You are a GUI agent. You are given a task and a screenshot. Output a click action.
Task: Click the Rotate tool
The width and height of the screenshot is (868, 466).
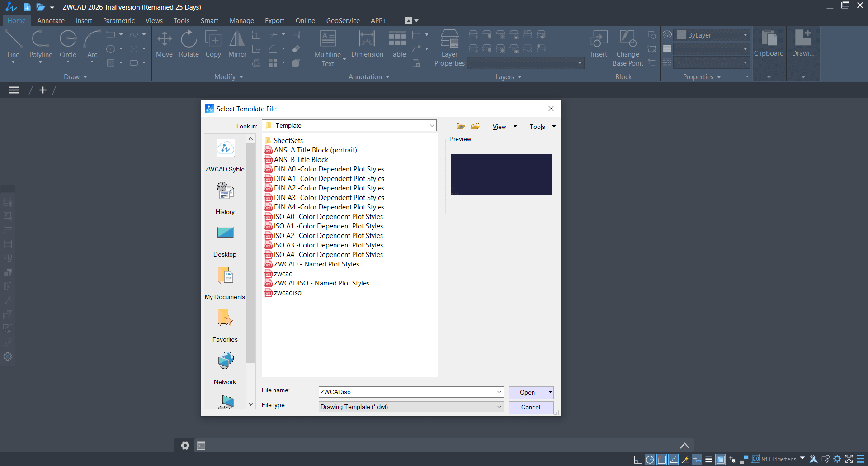[189, 44]
